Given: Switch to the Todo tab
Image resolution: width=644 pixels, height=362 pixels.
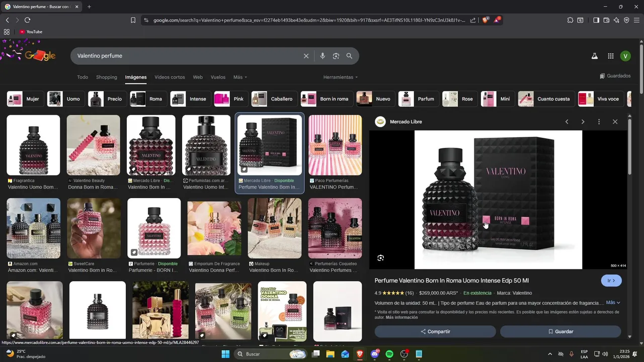Looking at the screenshot, I should point(83,77).
